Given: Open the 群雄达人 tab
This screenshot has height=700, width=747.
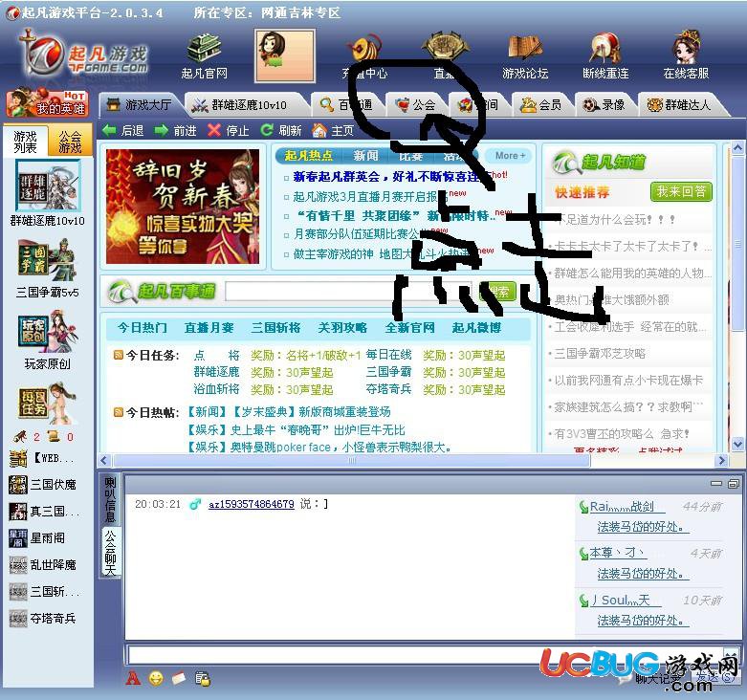Looking at the screenshot, I should (x=679, y=104).
